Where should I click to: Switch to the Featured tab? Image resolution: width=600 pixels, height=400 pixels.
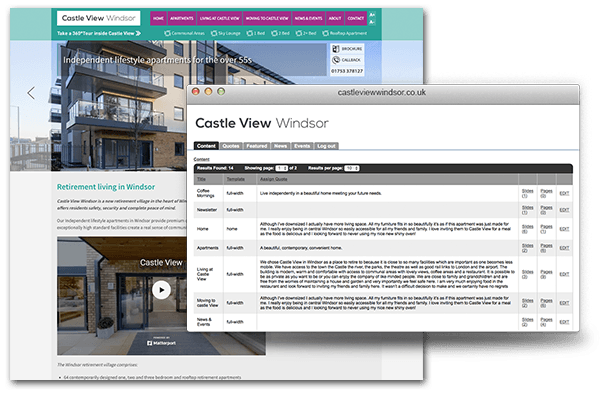pyautogui.click(x=256, y=146)
